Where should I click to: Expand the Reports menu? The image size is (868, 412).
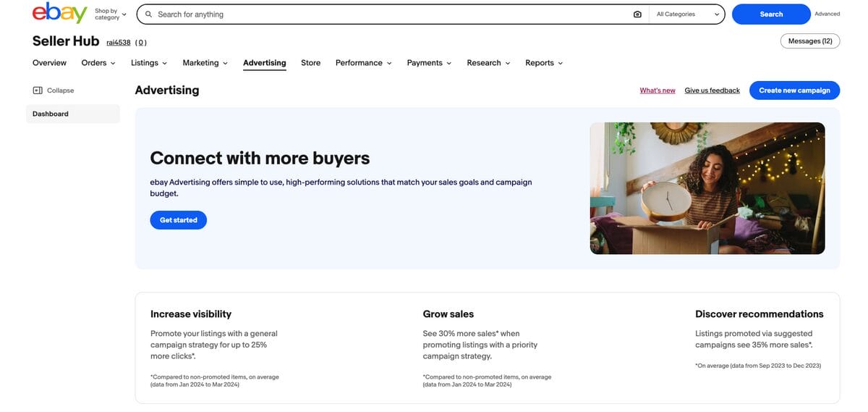544,63
